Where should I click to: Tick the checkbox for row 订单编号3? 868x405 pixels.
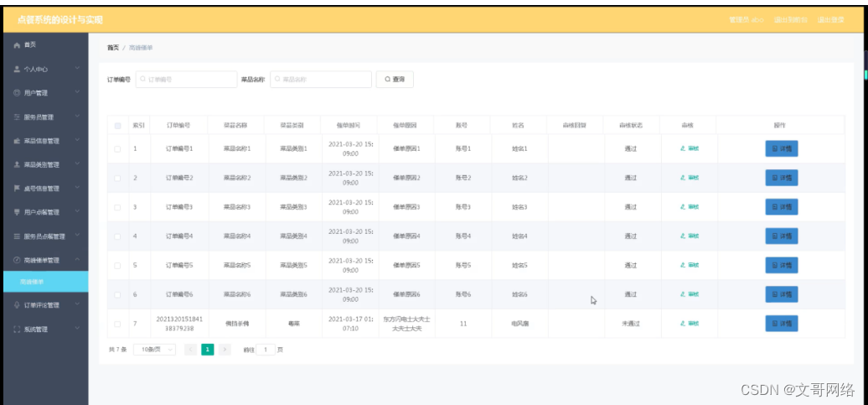point(117,207)
